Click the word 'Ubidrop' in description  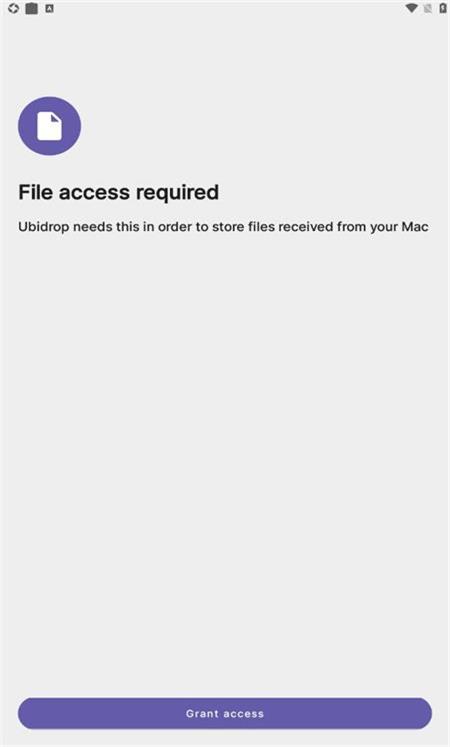coord(43,227)
